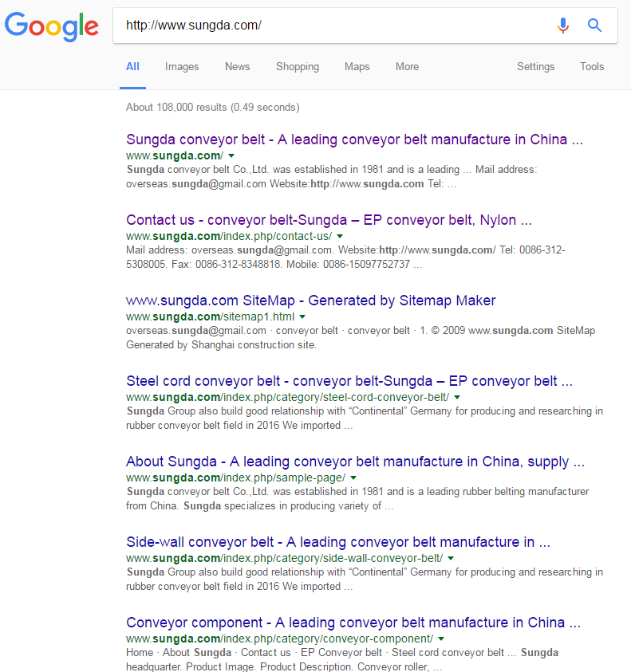The image size is (631, 672).
Task: Open search Tools
Action: click(x=592, y=67)
